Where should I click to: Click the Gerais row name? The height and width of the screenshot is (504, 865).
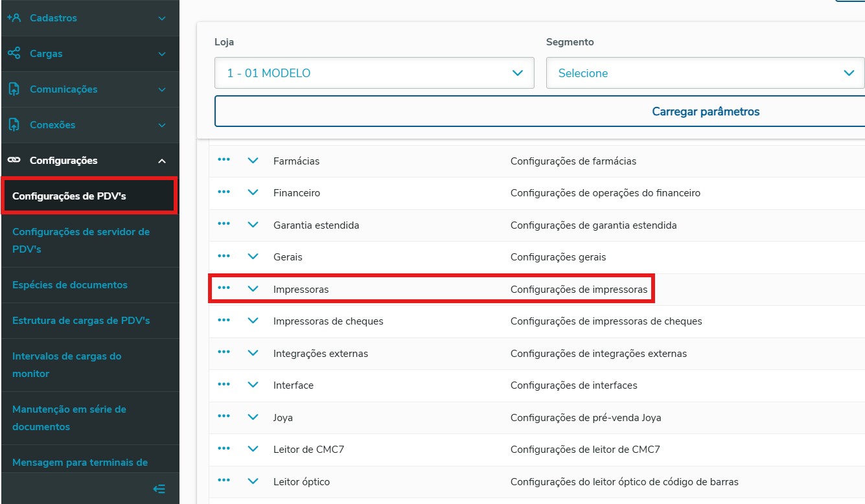pos(288,257)
